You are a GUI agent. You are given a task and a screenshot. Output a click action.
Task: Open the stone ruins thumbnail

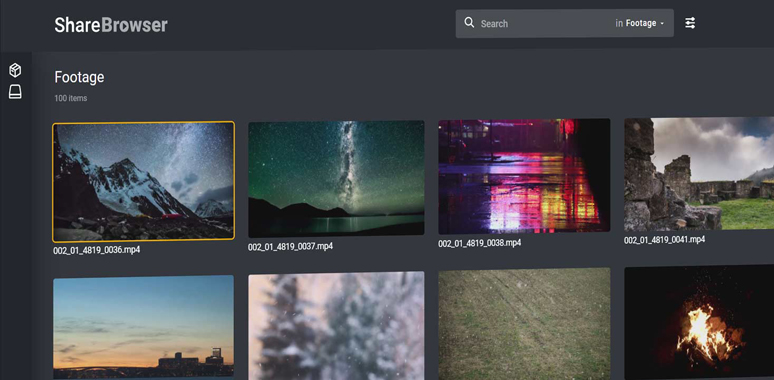tap(699, 174)
